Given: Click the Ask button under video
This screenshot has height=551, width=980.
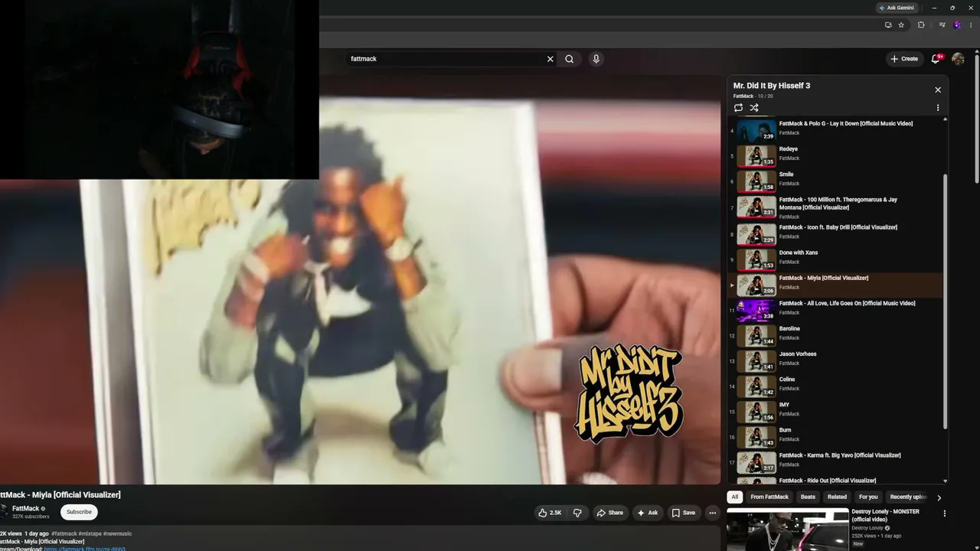Looking at the screenshot, I should tap(647, 513).
